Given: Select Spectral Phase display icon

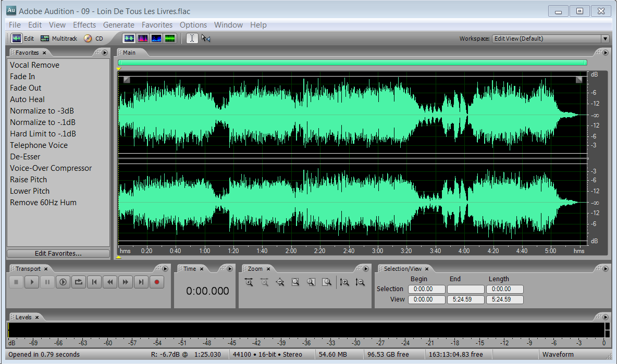Looking at the screenshot, I should pyautogui.click(x=170, y=38).
